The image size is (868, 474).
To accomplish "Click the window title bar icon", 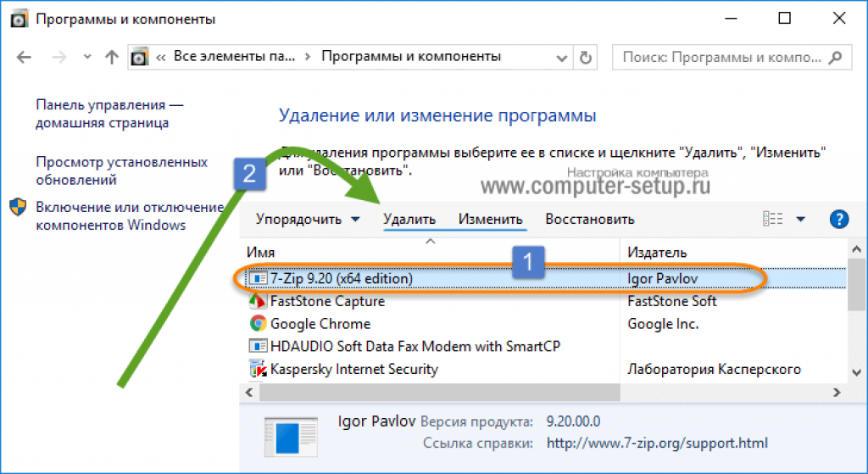I will [19, 19].
